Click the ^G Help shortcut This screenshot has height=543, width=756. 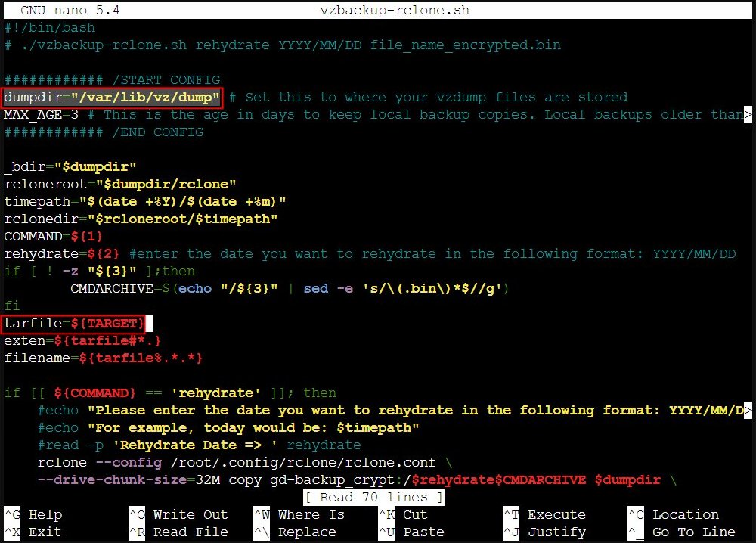tap(33, 514)
